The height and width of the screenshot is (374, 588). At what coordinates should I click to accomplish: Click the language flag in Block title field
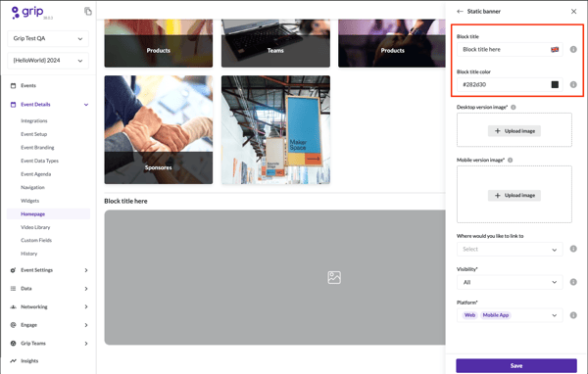pos(555,50)
